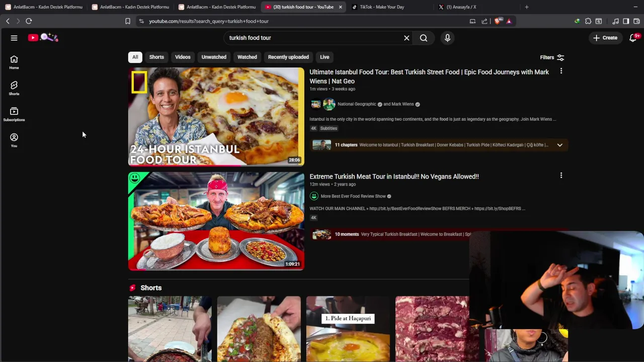The height and width of the screenshot is (362, 644).
Task: Start voice search with the microphone
Action: point(447,38)
